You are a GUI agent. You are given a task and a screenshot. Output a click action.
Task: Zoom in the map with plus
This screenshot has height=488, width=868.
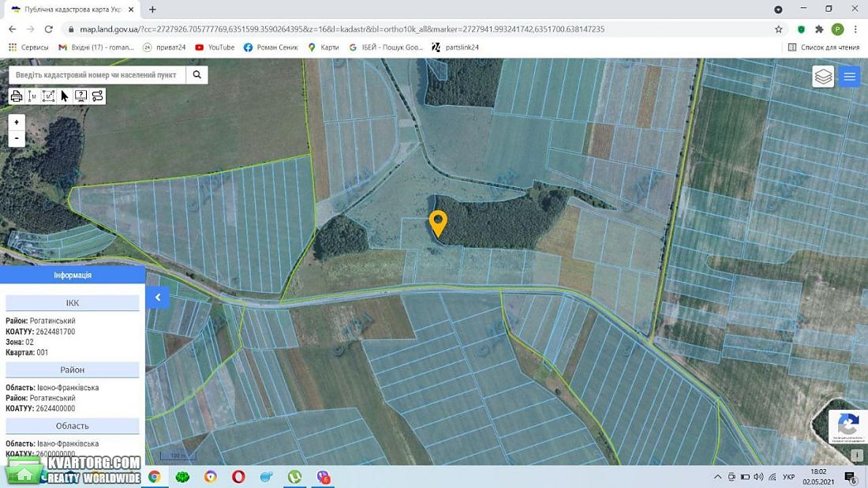click(x=17, y=122)
